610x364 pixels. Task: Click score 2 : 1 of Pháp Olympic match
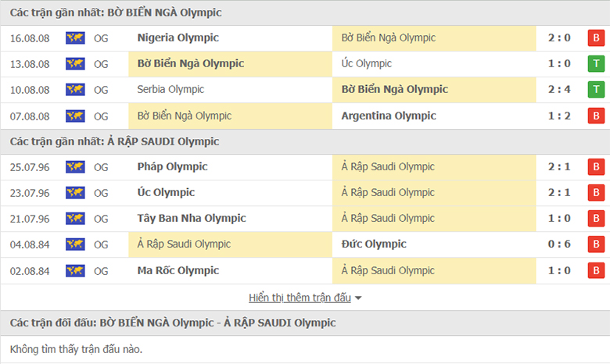tap(559, 166)
